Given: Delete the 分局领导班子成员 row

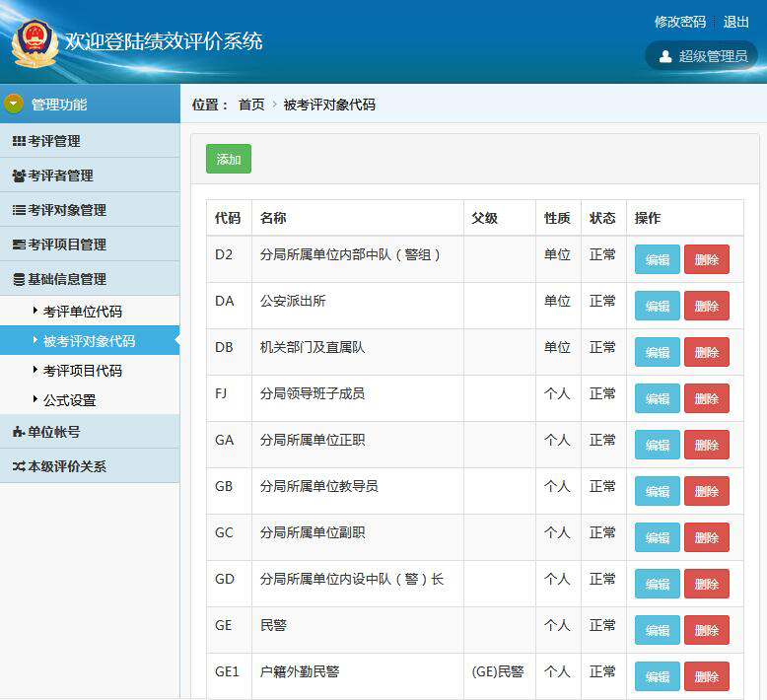Looking at the screenshot, I should pos(707,398).
